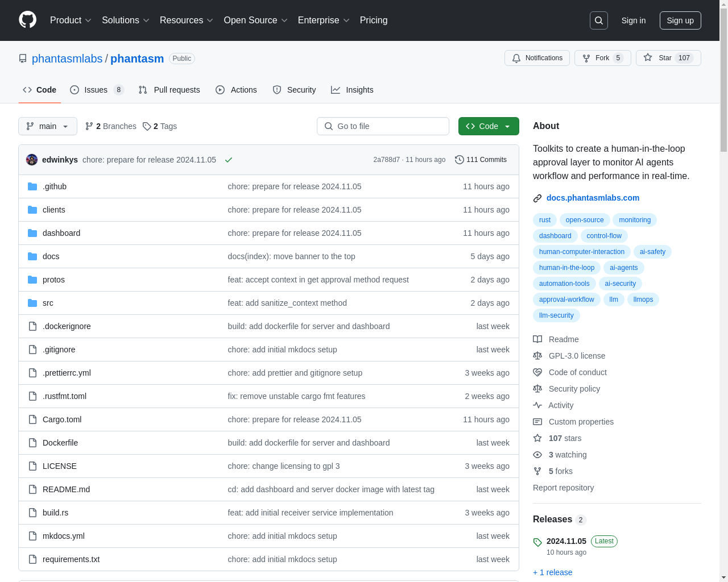Open the 2 Branches link

coord(111,126)
